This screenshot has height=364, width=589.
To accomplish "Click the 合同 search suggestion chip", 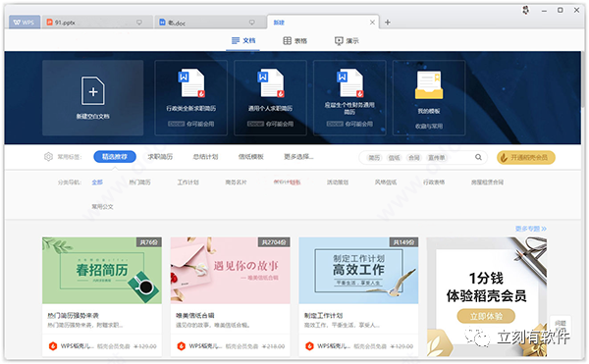I will point(414,158).
